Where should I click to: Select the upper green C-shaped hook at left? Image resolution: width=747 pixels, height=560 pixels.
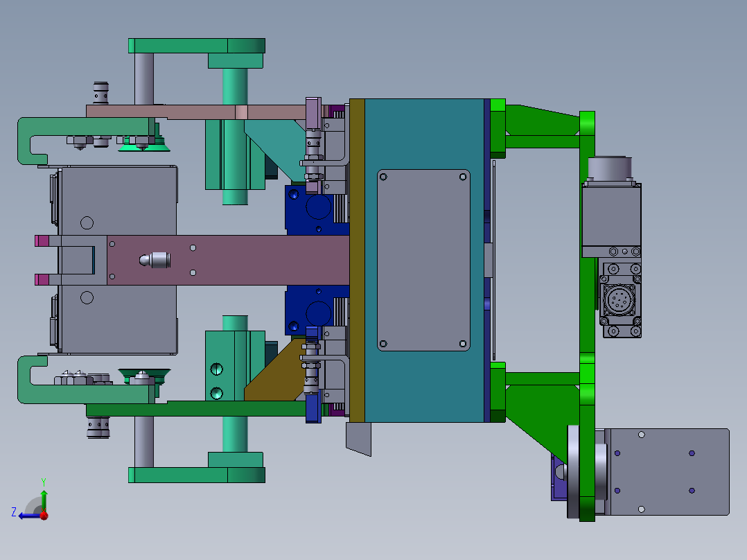pos(86,141)
